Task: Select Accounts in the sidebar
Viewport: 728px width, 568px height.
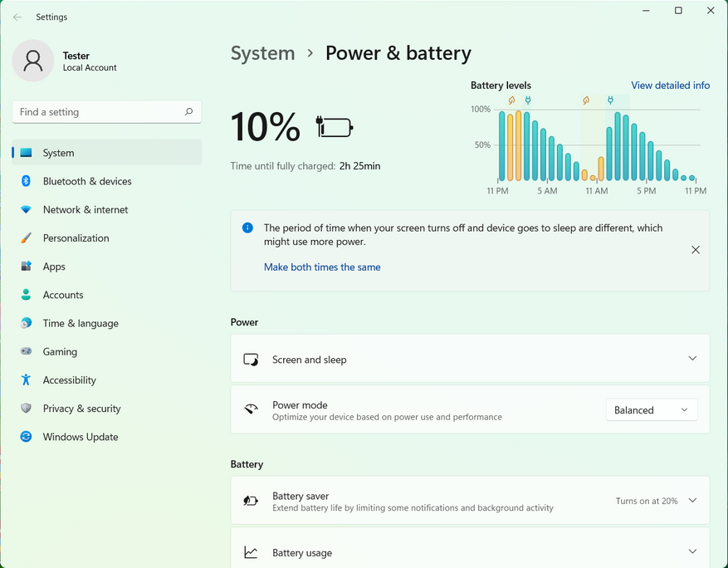Action: 63,295
